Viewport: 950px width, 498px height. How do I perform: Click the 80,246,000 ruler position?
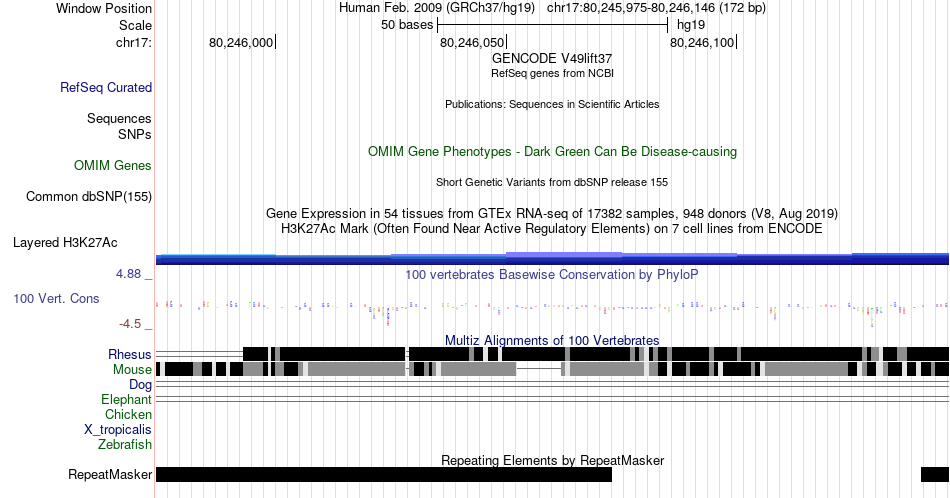coord(241,42)
